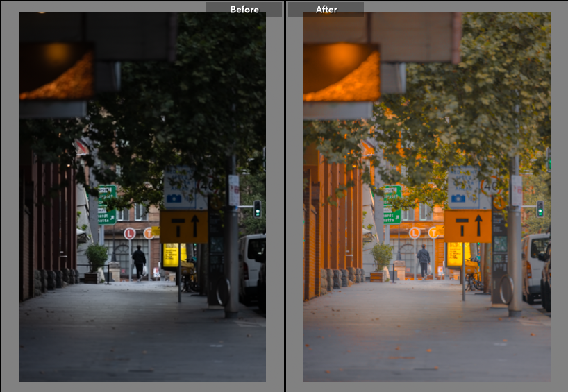Click the yellow illuminated billboard in Before photo
The image size is (568, 392).
[171, 255]
